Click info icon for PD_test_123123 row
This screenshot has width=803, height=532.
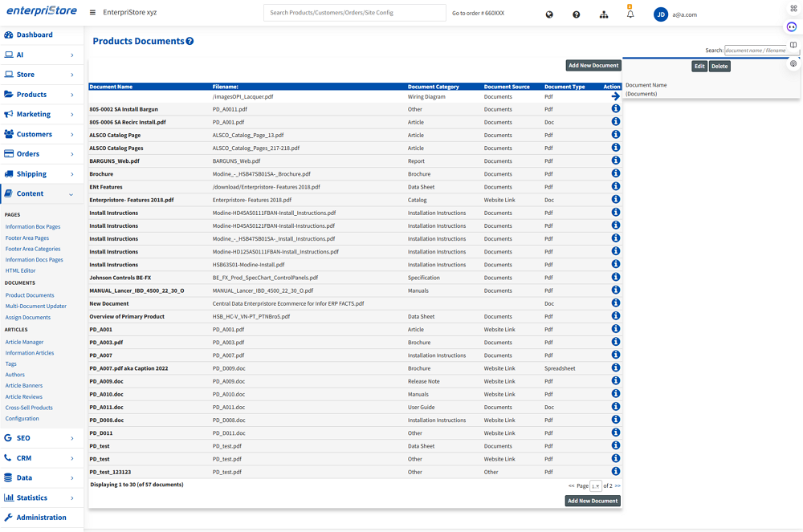616,472
